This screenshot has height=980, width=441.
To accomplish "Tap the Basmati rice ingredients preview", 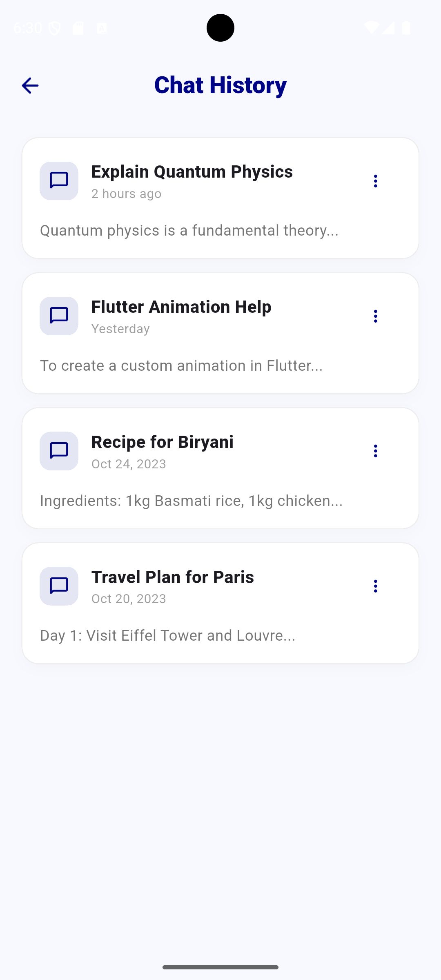I will point(191,501).
